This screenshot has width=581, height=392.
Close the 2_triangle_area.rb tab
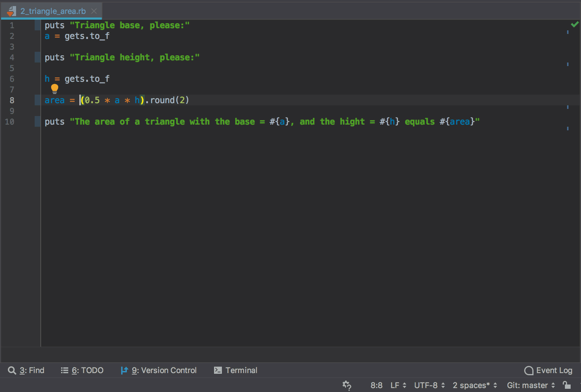point(94,11)
